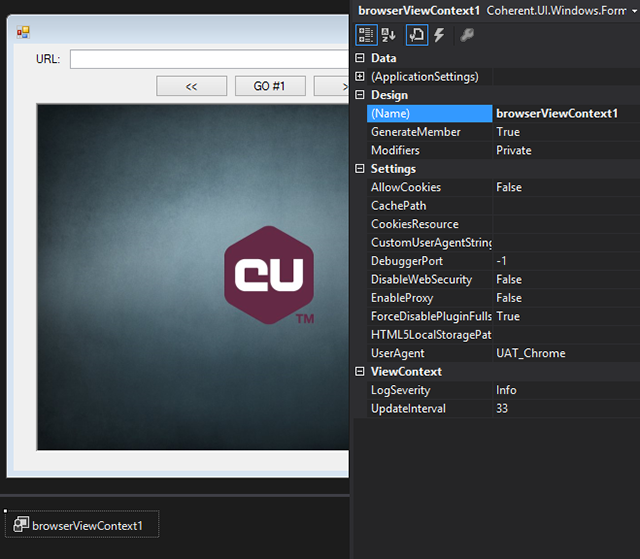Select the Coherent UI browser view logo

[x=269, y=276]
